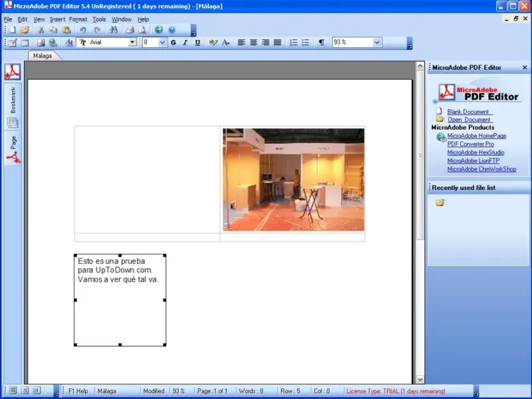Open the PDF Converter Pro link
This screenshot has width=532, height=399.
tap(471, 144)
